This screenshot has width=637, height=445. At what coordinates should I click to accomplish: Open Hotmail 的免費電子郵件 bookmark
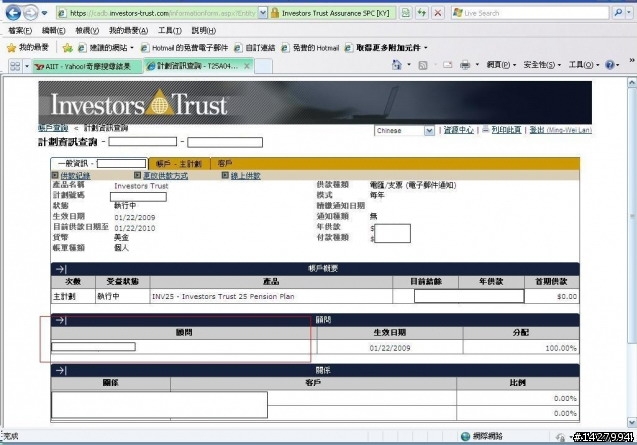click(x=184, y=48)
